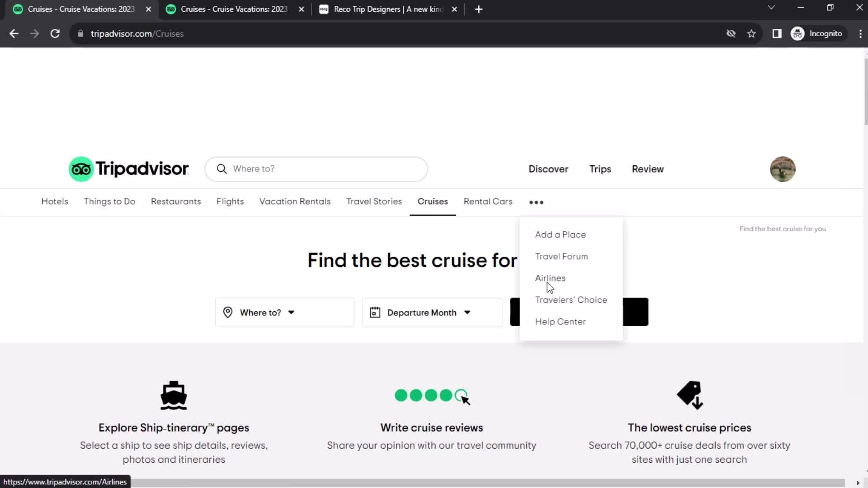Expand the more options ellipsis menu

[536, 202]
